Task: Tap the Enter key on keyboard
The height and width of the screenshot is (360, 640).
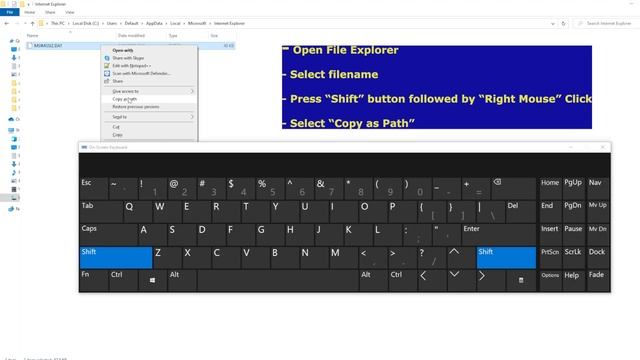Action: point(498,234)
